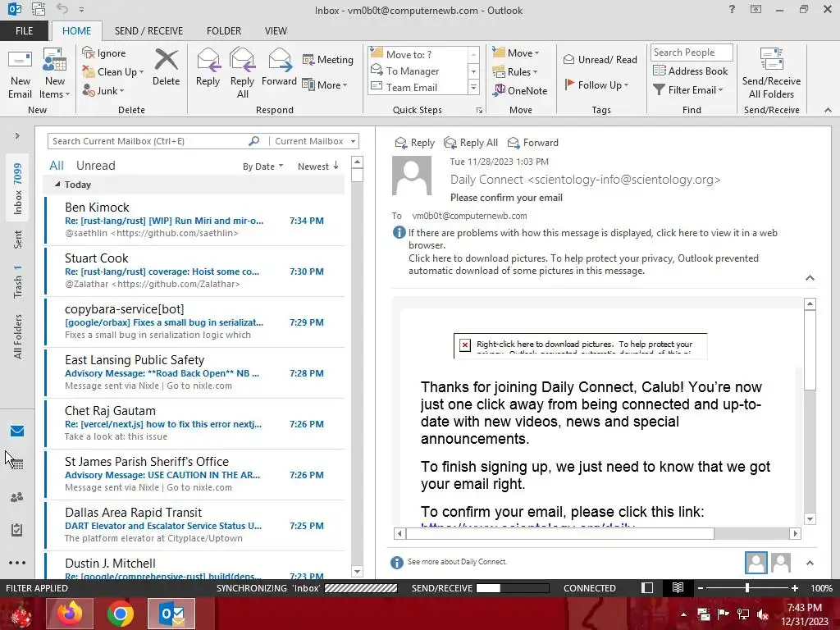
Task: Forward the message via ribbon Forward
Action: click(279, 67)
